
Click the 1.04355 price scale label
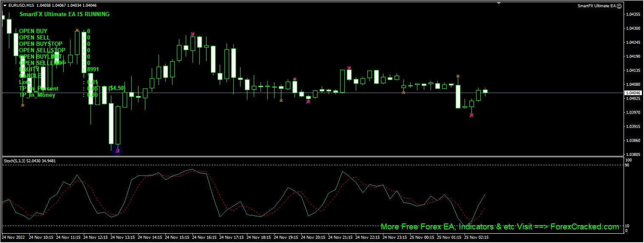[633, 14]
